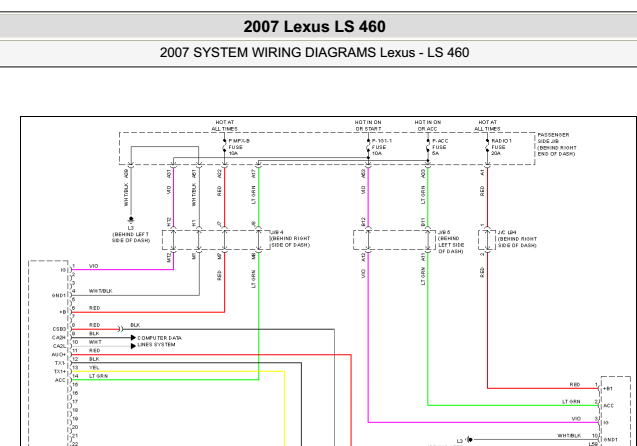Click the A17 terminal label on green wire

point(254,174)
